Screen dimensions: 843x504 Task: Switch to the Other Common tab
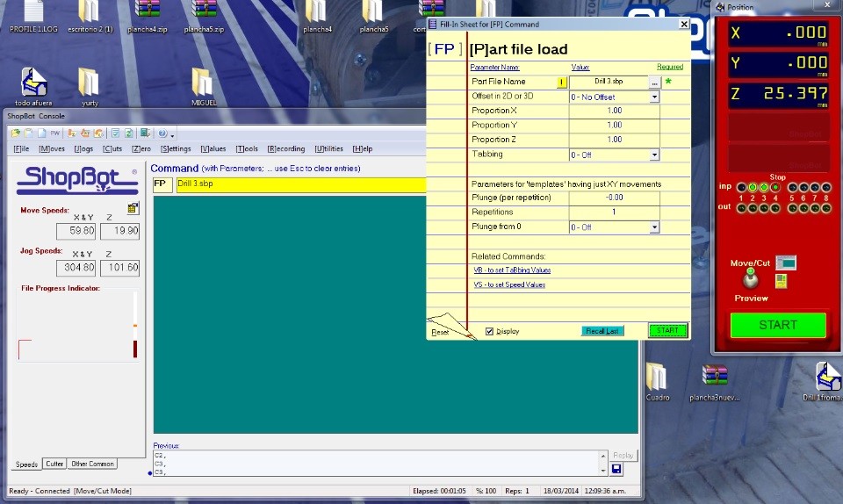coord(92,464)
